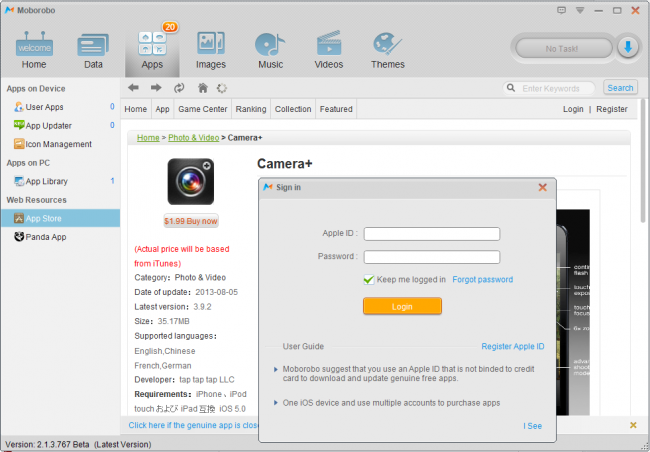Screen dimensions: 650x452
Task: Open the Music section
Action: tap(270, 50)
